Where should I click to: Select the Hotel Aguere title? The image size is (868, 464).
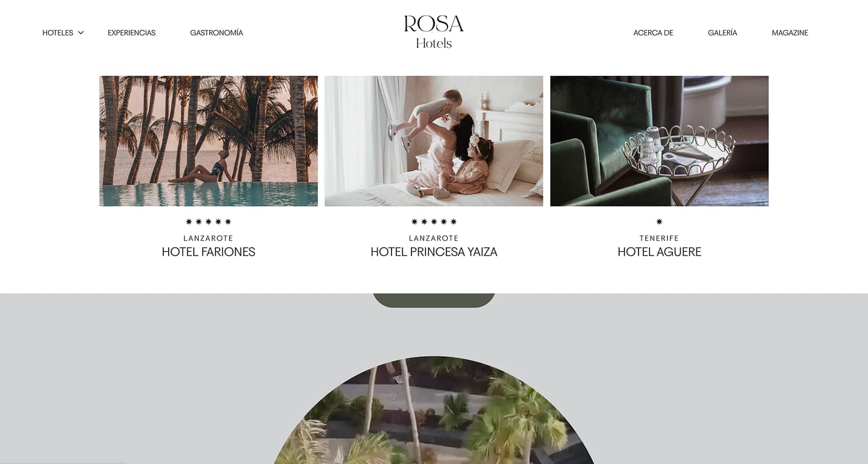[659, 252]
